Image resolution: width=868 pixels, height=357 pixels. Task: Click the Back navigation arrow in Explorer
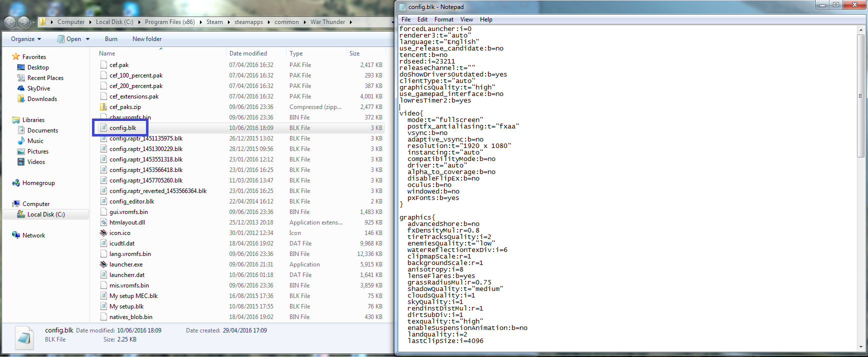[9, 22]
